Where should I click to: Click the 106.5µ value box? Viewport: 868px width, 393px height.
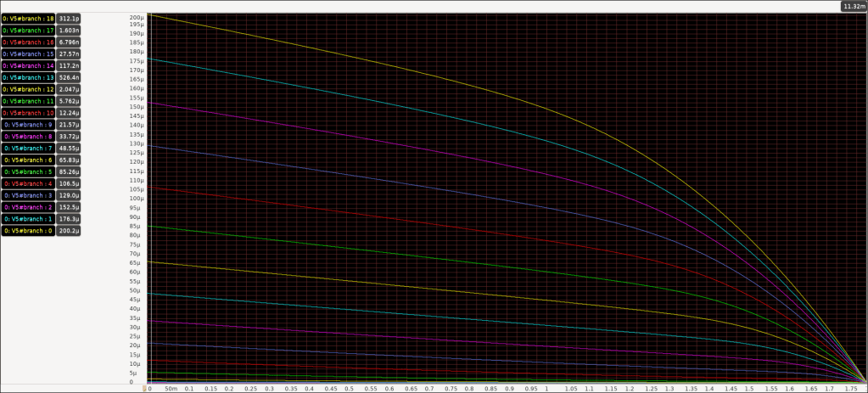pos(70,183)
